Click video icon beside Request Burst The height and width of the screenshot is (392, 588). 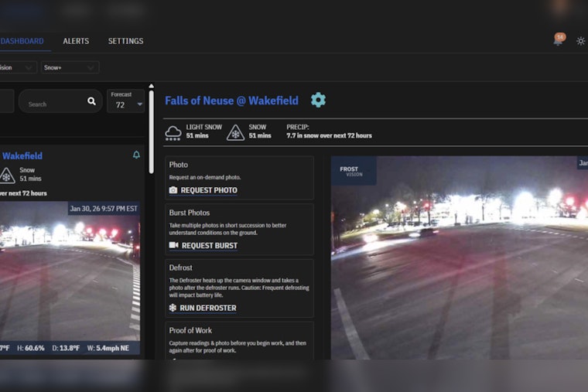pos(173,245)
